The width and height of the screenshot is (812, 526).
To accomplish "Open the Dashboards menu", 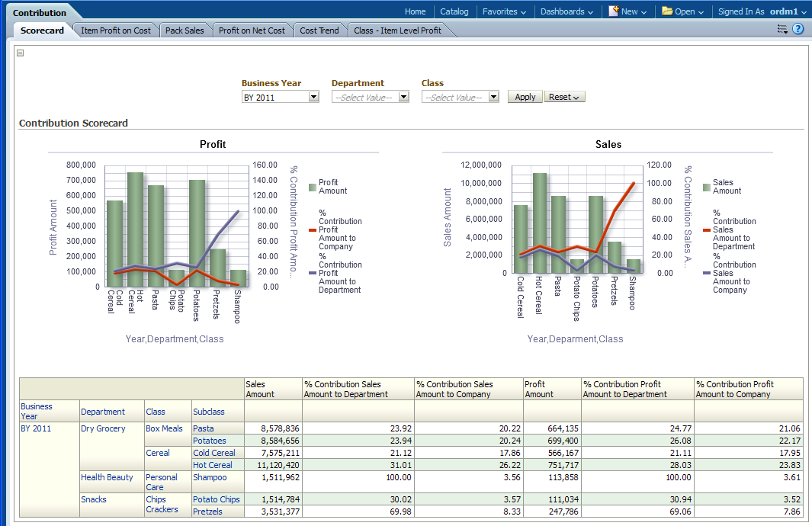I will click(x=566, y=11).
